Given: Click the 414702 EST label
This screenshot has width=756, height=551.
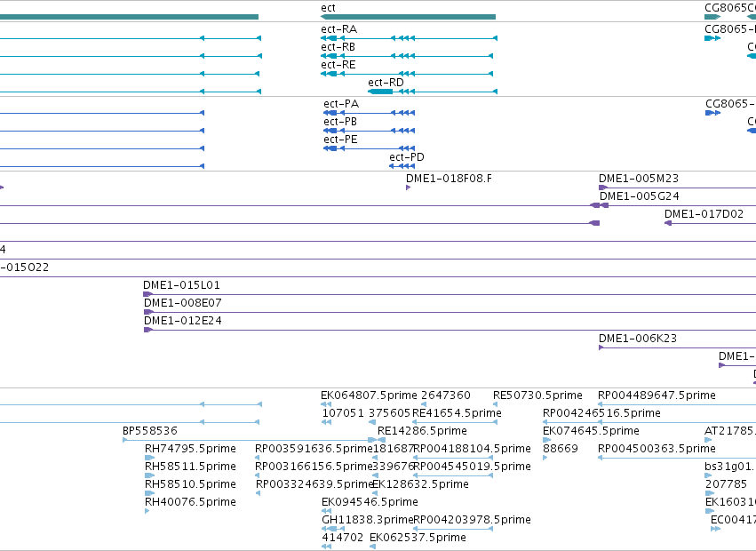Looking at the screenshot, I should [x=343, y=538].
